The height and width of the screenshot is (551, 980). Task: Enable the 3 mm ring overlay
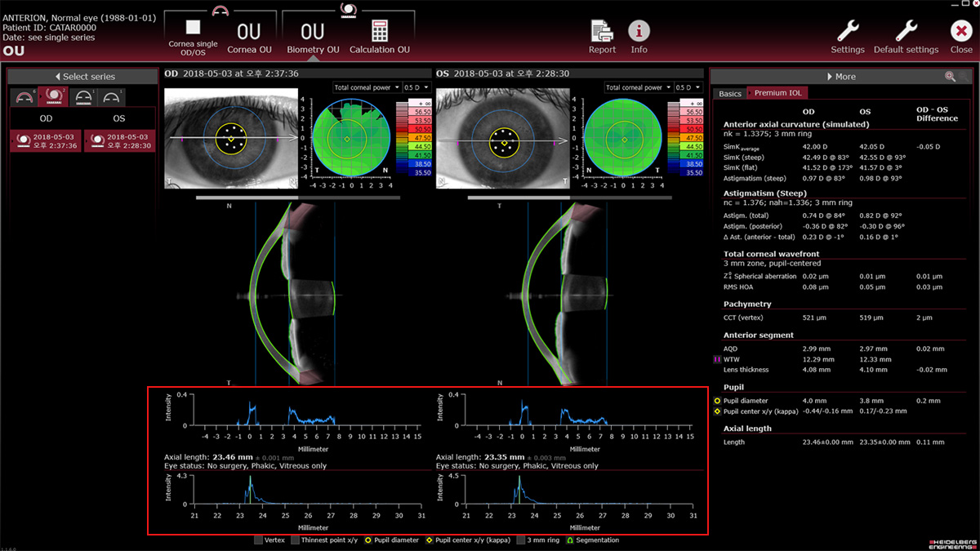pyautogui.click(x=522, y=540)
